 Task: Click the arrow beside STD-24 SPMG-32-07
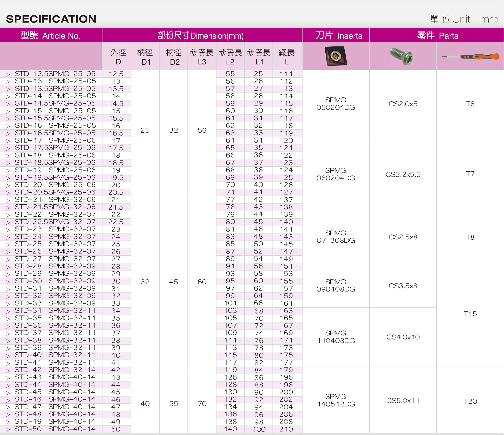(x=8, y=237)
